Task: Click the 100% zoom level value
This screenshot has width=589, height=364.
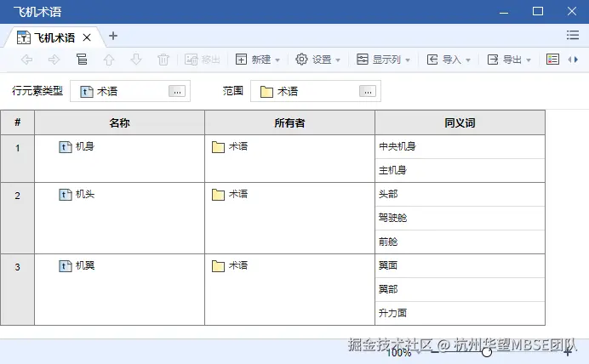Action: [x=399, y=352]
